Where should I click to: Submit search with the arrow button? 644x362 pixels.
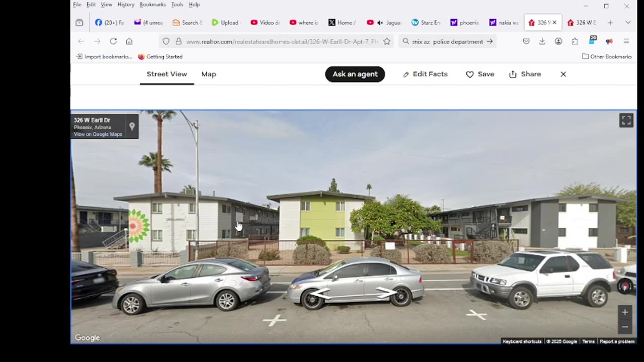[490, 41]
